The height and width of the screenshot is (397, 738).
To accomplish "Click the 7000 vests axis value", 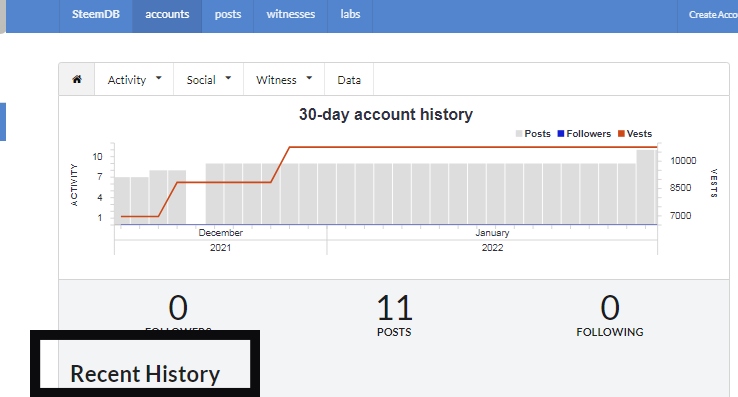I will tap(681, 216).
